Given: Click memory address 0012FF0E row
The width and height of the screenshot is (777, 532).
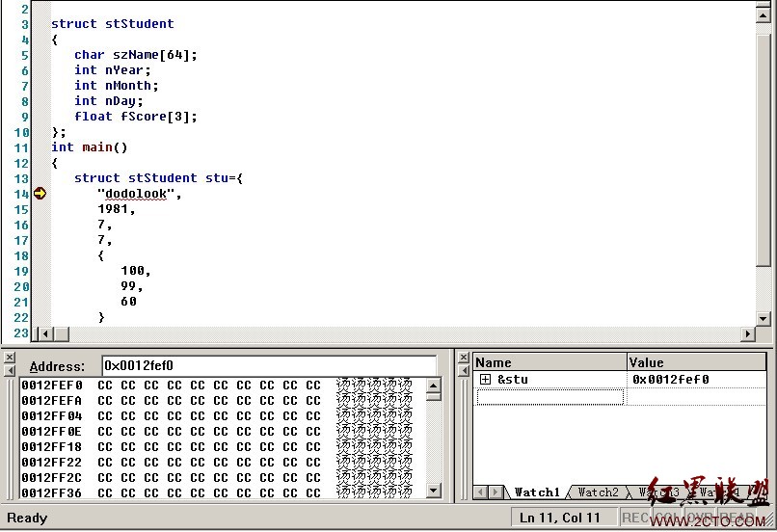Looking at the screenshot, I should click(x=217, y=431).
